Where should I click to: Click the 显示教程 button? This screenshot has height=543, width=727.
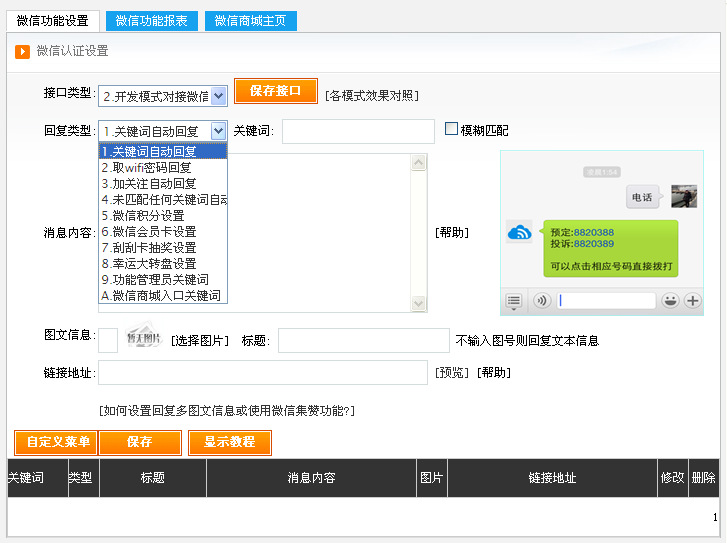coord(230,442)
